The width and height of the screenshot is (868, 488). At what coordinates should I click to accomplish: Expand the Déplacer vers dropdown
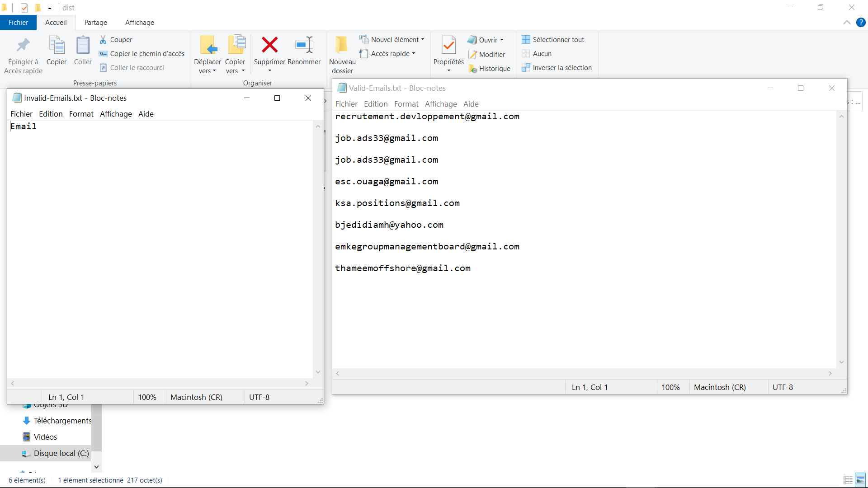coord(208,71)
